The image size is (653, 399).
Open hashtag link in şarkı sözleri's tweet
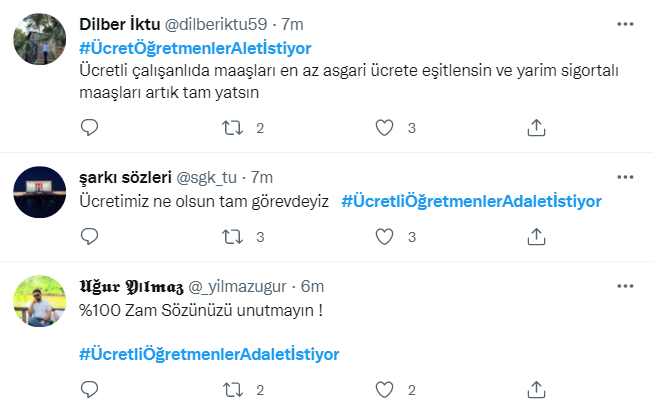tap(471, 202)
